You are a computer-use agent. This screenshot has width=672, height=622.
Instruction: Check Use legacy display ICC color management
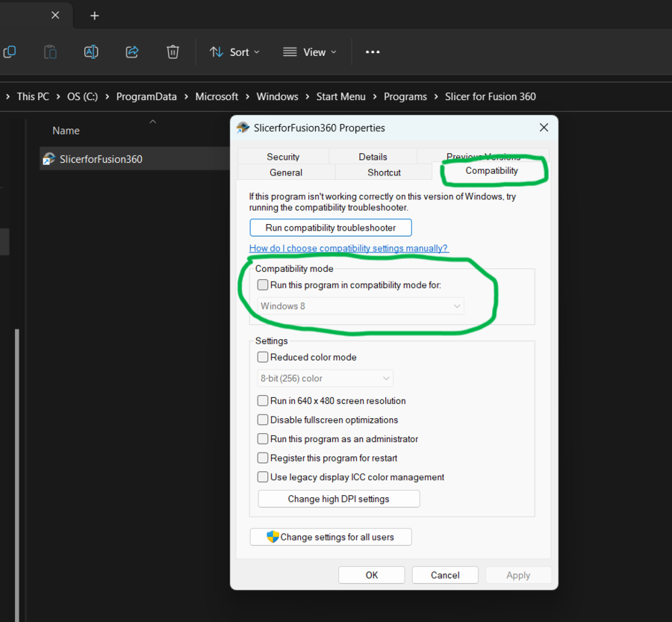pyautogui.click(x=263, y=476)
